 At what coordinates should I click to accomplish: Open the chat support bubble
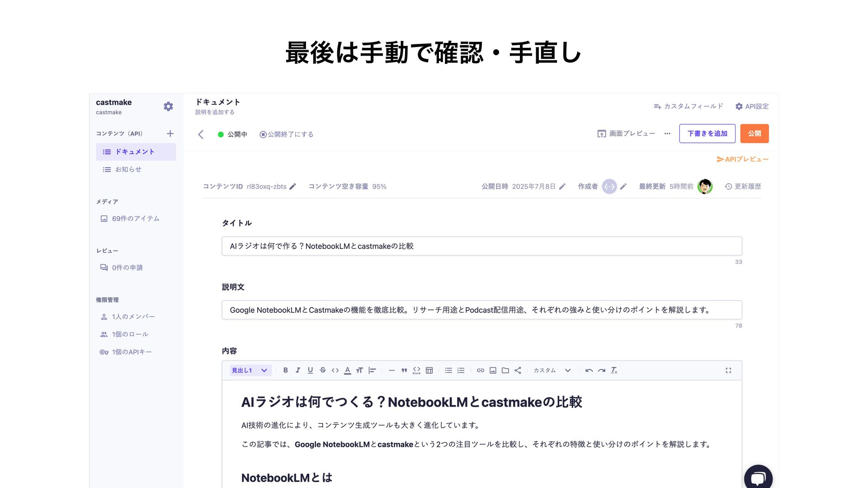[758, 478]
